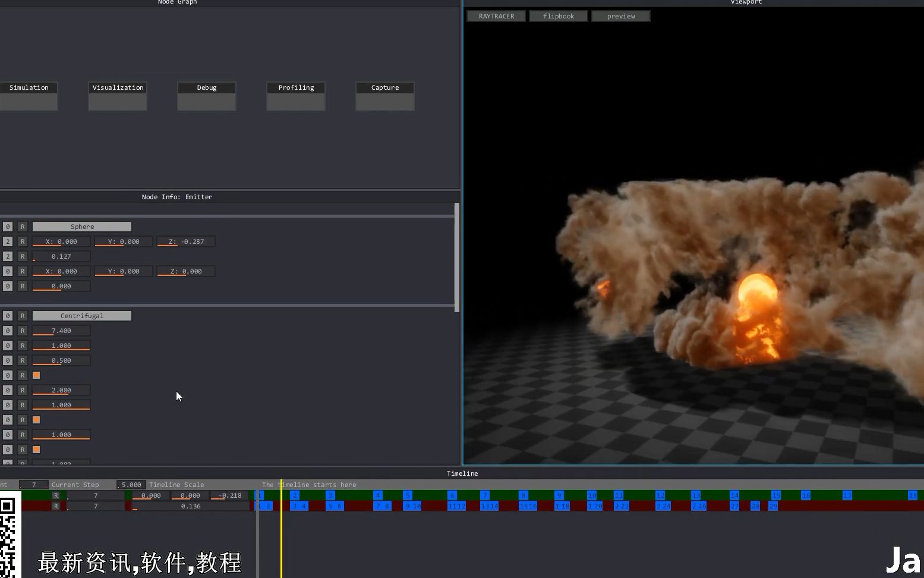Select keyframe 7 in the green timeline track
This screenshot has height=578, width=924.
coord(485,495)
